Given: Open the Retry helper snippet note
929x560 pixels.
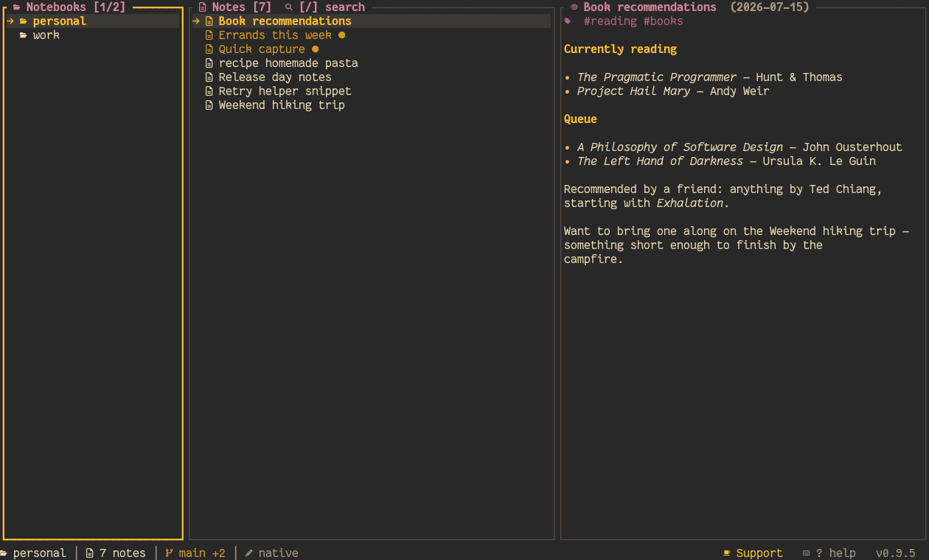Looking at the screenshot, I should [372, 91].
